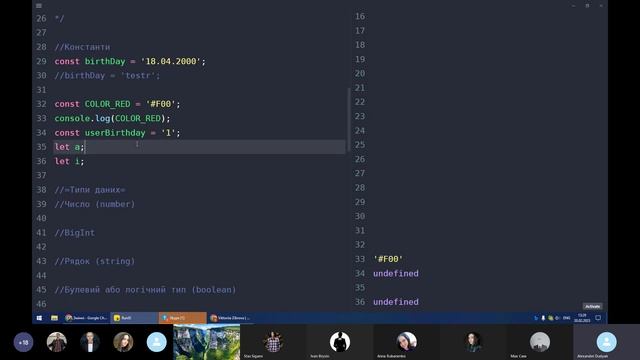Select the Stas Sigano participant tile
The image size is (640, 360).
pos(273,342)
